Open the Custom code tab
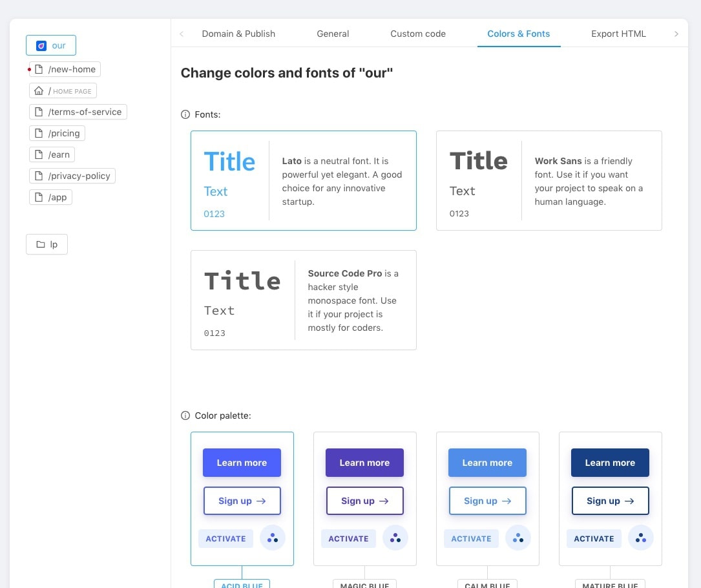Viewport: 701px width, 588px height. pos(418,34)
